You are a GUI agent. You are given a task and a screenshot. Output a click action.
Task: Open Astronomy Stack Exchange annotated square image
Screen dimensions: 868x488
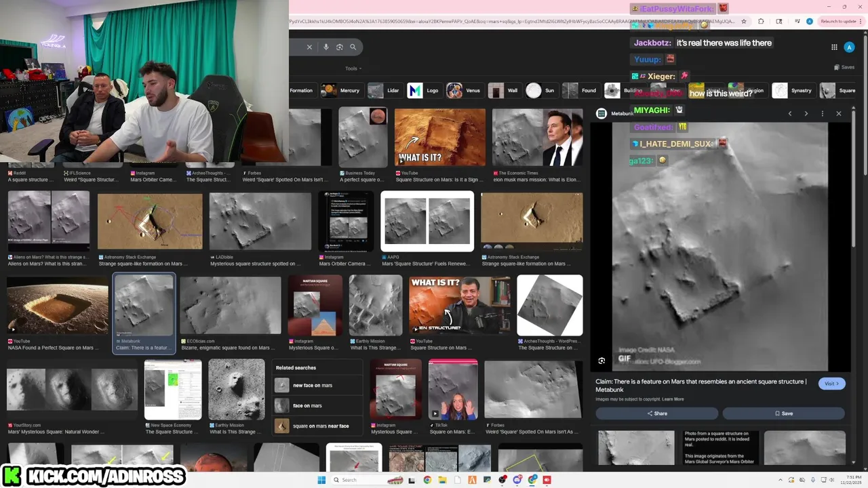pos(150,221)
